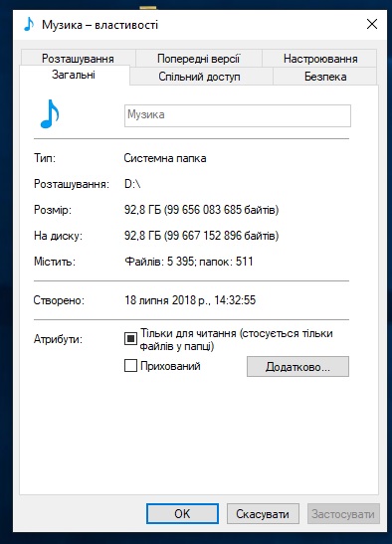Click the large blue music note folder icon
This screenshot has width=392, height=544.
click(50, 114)
